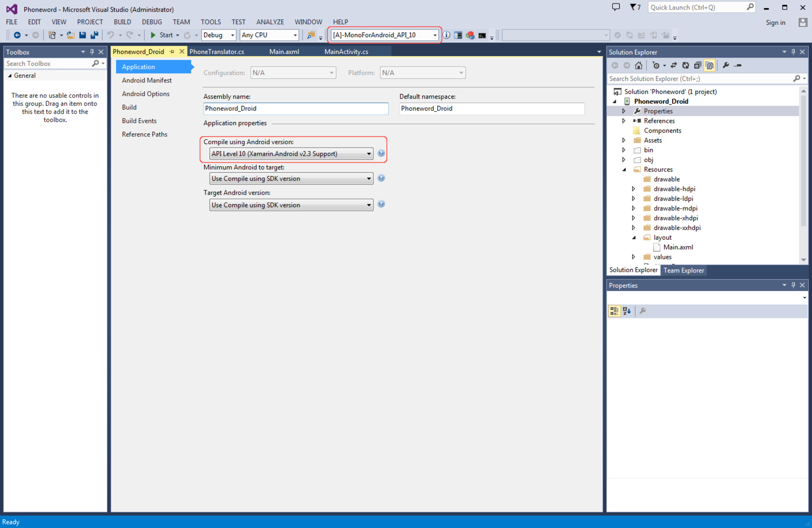
Task: Click the Refresh icon in Solution Explorer
Action: pyautogui.click(x=685, y=65)
